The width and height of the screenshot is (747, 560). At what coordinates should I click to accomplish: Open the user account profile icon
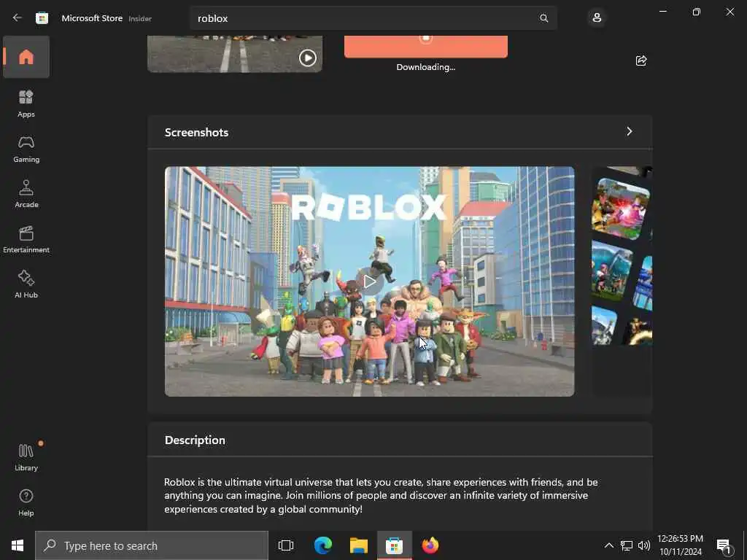[x=597, y=18]
